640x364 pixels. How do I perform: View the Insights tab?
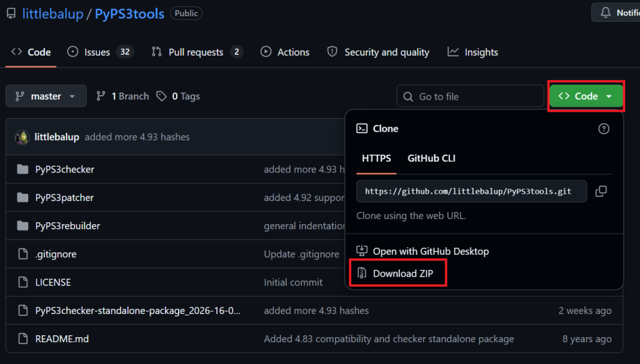472,52
